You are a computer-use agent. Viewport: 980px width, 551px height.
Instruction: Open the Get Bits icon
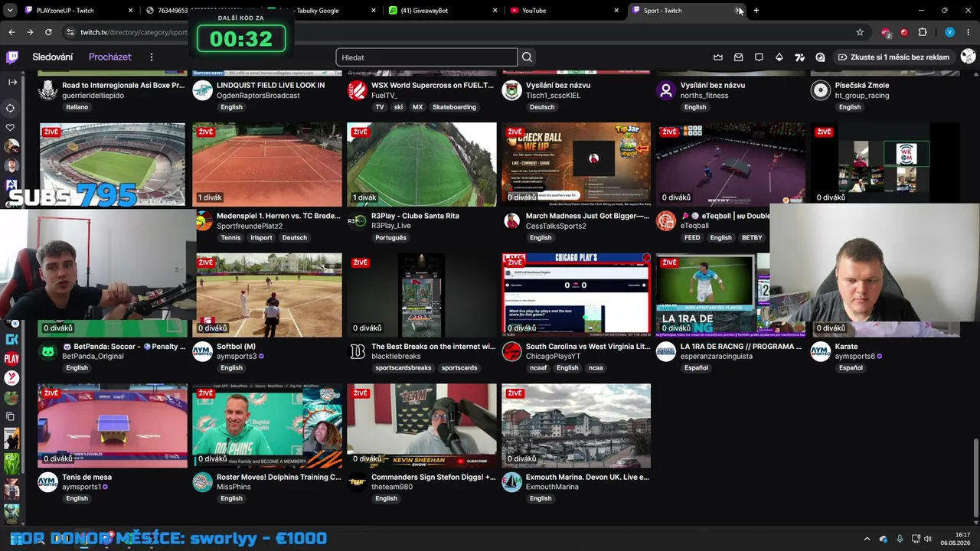pos(779,57)
